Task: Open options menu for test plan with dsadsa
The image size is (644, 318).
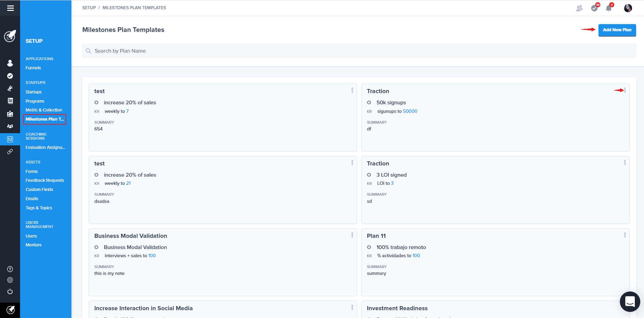Action: coord(352,163)
